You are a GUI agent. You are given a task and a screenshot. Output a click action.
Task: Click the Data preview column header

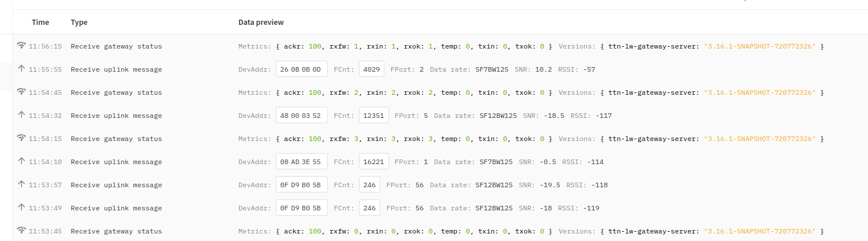[261, 23]
